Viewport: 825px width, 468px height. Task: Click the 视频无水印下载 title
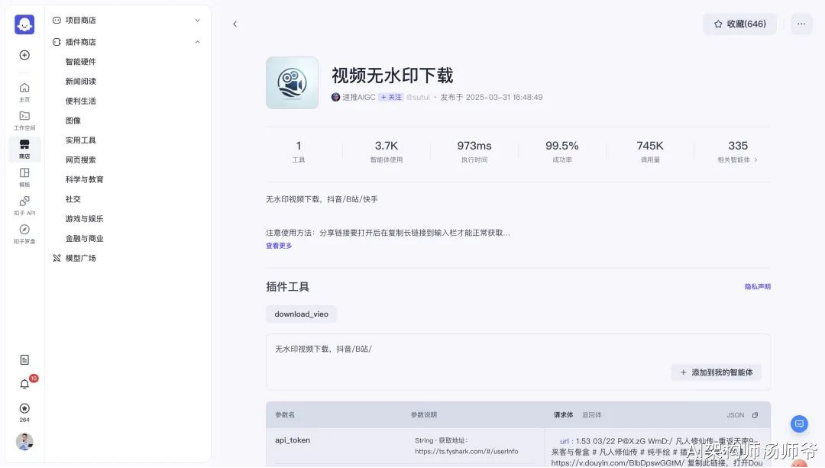(392, 75)
